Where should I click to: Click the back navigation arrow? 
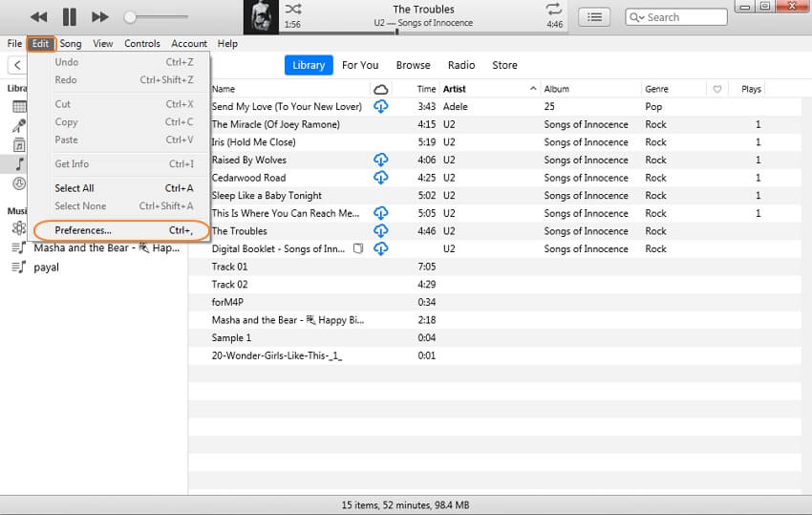17,65
